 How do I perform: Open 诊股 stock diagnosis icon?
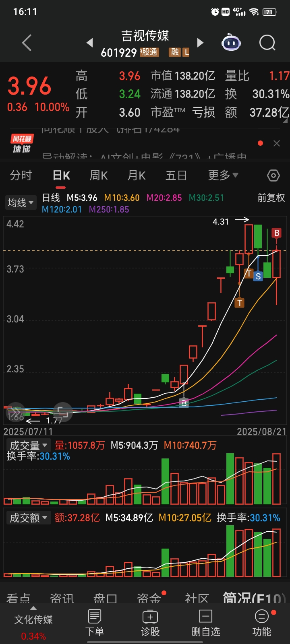pos(150,623)
